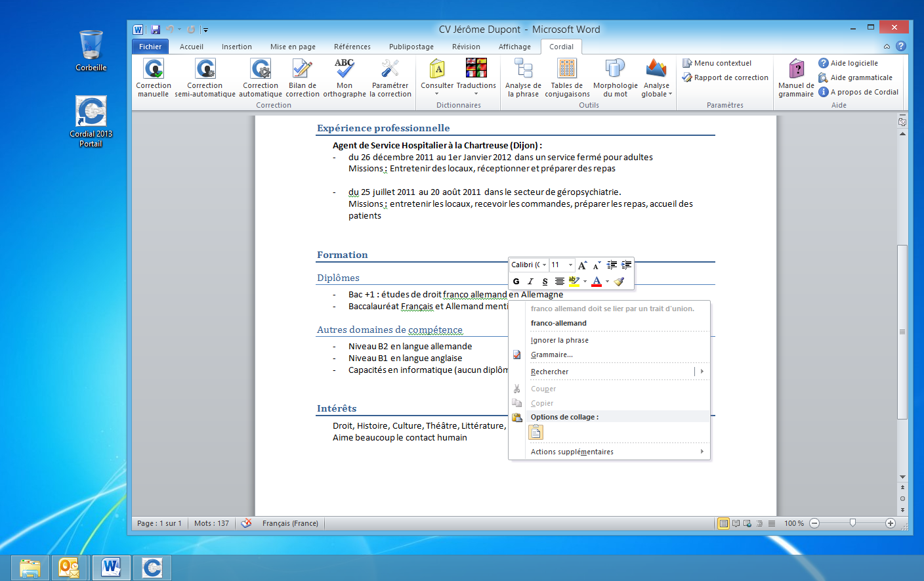This screenshot has width=924, height=581.
Task: Switch to Print Layout view
Action: (724, 523)
